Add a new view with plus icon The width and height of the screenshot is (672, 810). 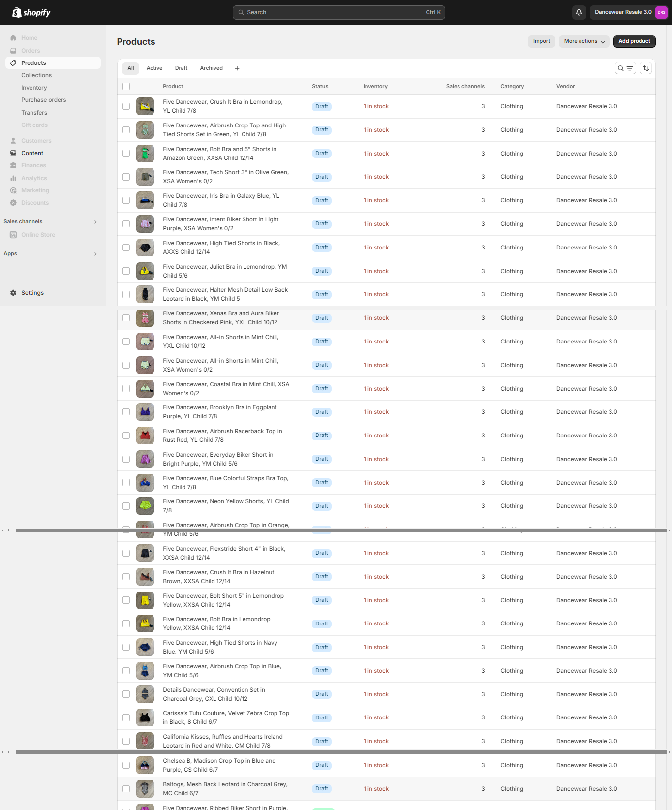(237, 68)
